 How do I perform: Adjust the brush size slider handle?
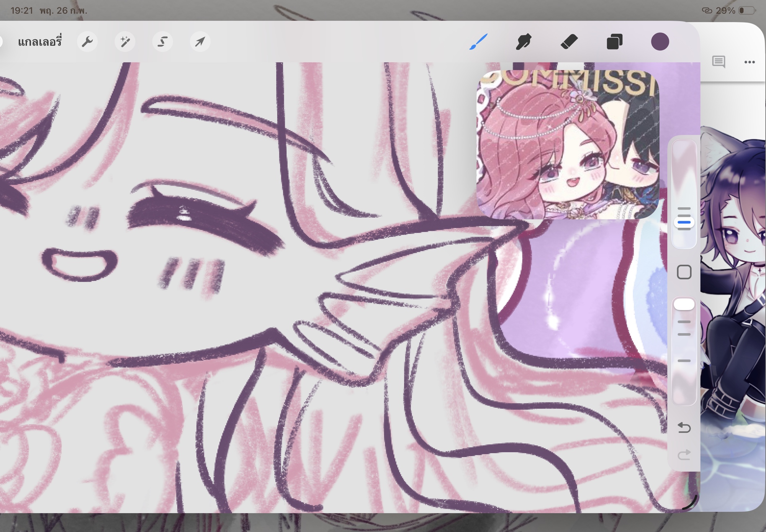click(x=684, y=222)
